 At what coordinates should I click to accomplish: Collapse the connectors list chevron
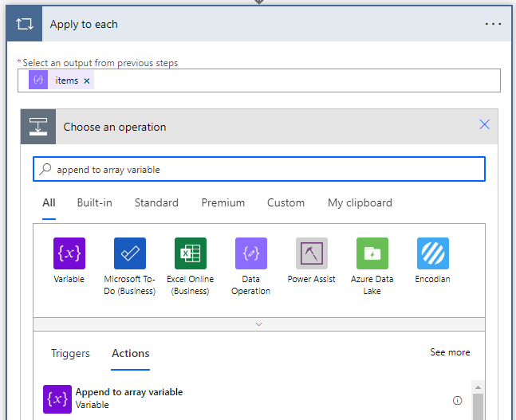click(258, 324)
